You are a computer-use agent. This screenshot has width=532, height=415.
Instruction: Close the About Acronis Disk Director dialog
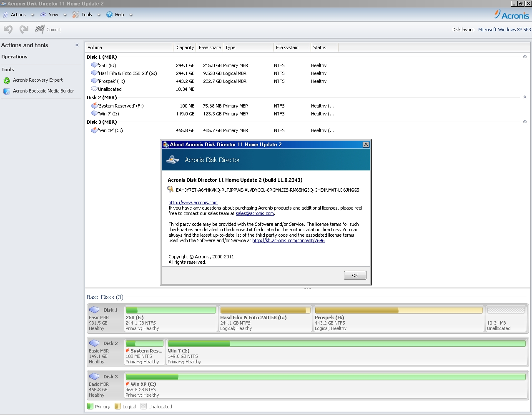click(x=366, y=145)
